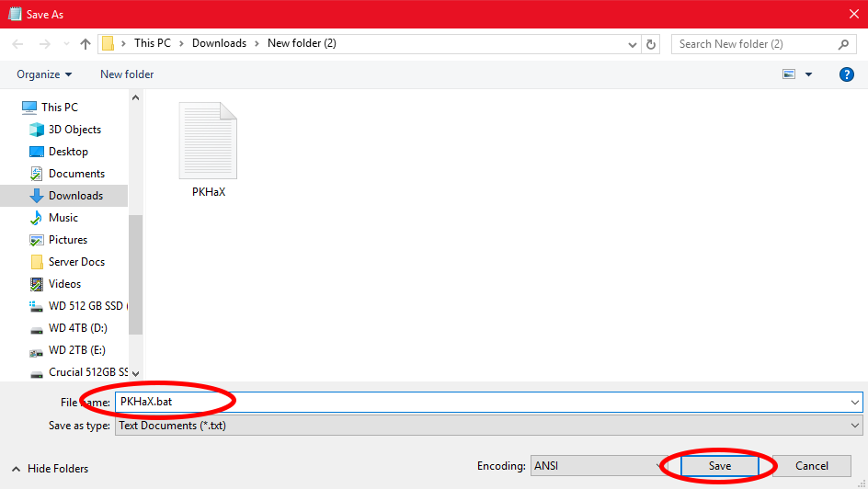The width and height of the screenshot is (868, 489).
Task: Click the Up one level arrow
Action: tap(86, 44)
